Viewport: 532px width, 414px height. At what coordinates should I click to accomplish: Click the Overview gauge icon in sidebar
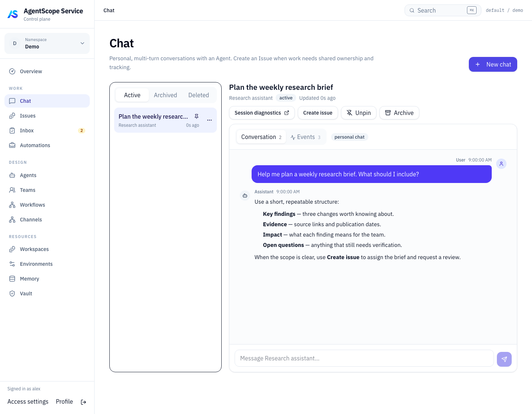(x=12, y=71)
